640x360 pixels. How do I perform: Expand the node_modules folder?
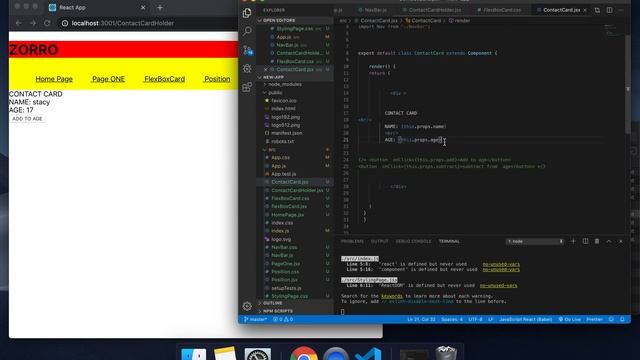(285, 84)
